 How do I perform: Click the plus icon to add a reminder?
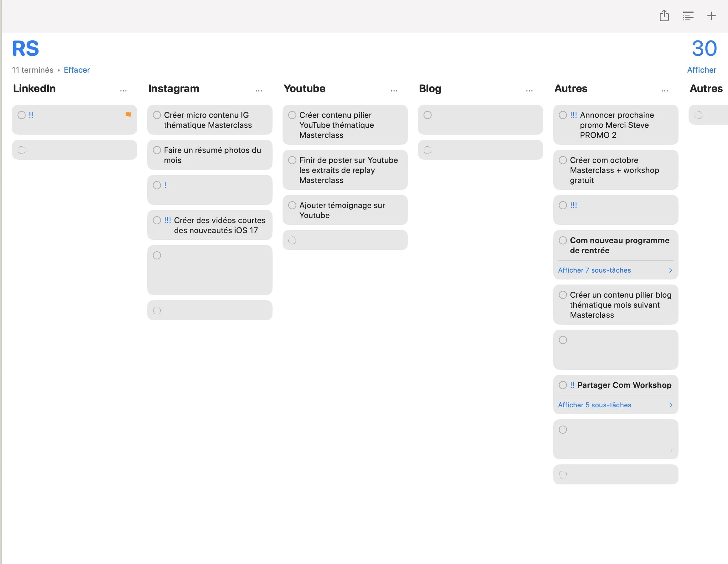click(x=711, y=16)
